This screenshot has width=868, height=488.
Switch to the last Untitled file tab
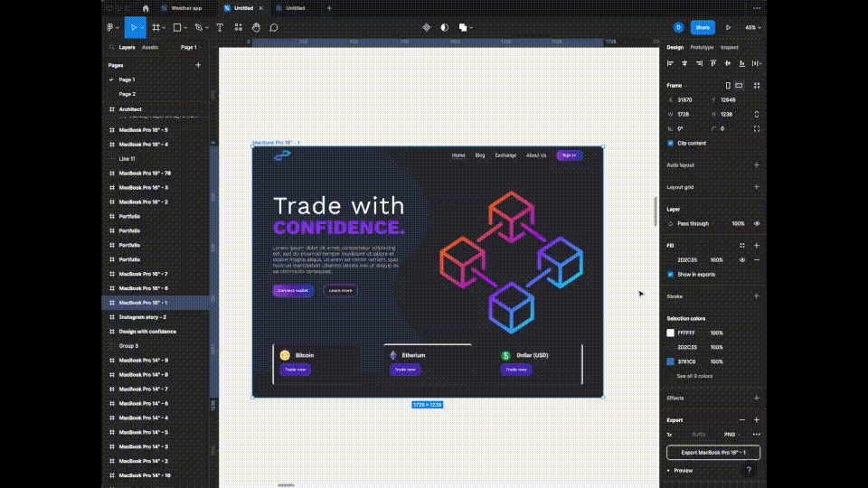pyautogui.click(x=295, y=8)
